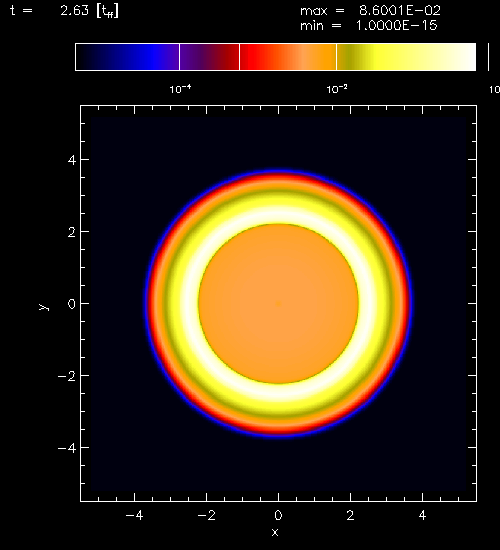Viewport: 500px width, 550px height.
Task: Click the y axis label
Action: (x=44, y=307)
